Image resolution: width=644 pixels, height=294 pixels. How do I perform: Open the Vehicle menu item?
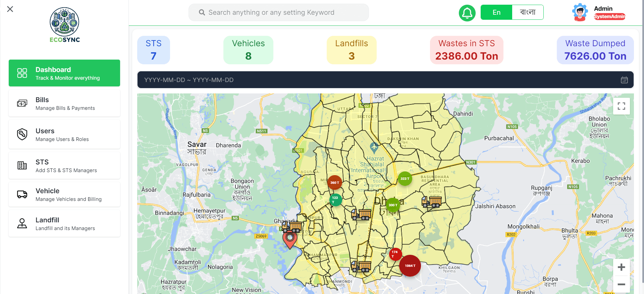(64, 194)
